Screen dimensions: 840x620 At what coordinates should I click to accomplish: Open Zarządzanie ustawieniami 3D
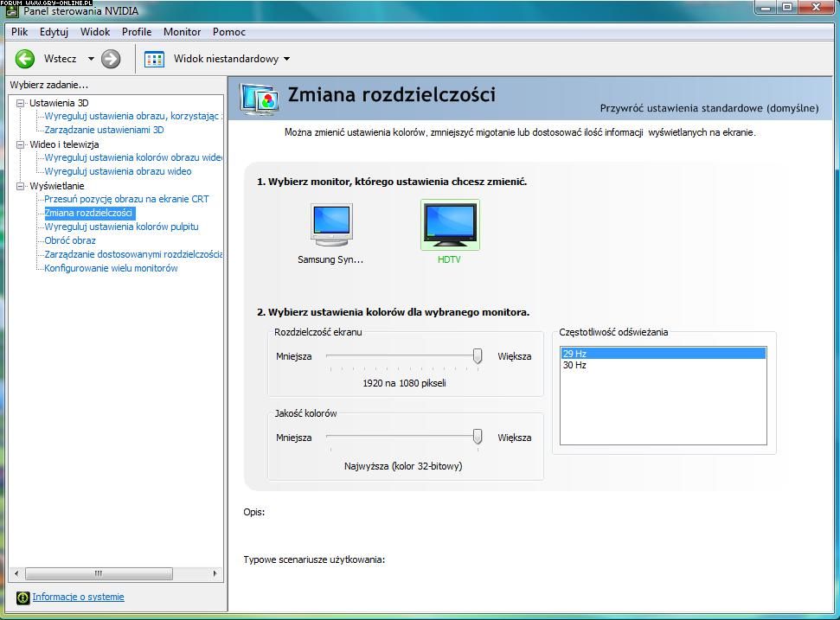[104, 130]
